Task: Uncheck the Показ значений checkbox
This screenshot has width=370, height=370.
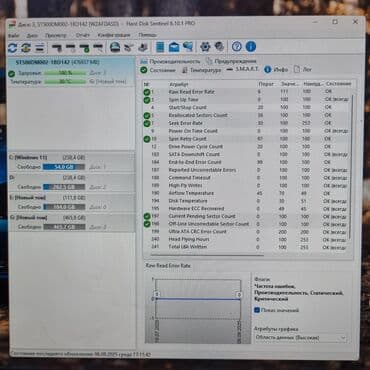Action: 257,310
